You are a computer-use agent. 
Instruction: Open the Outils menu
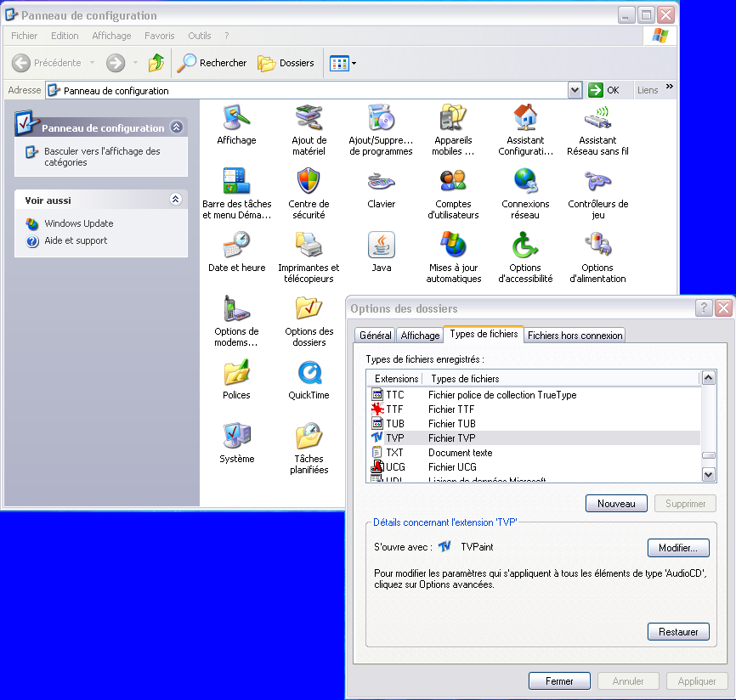click(200, 36)
